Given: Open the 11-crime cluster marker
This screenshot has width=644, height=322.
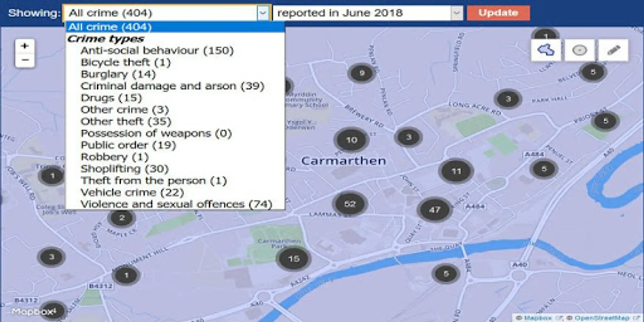Looking at the screenshot, I should [456, 171].
